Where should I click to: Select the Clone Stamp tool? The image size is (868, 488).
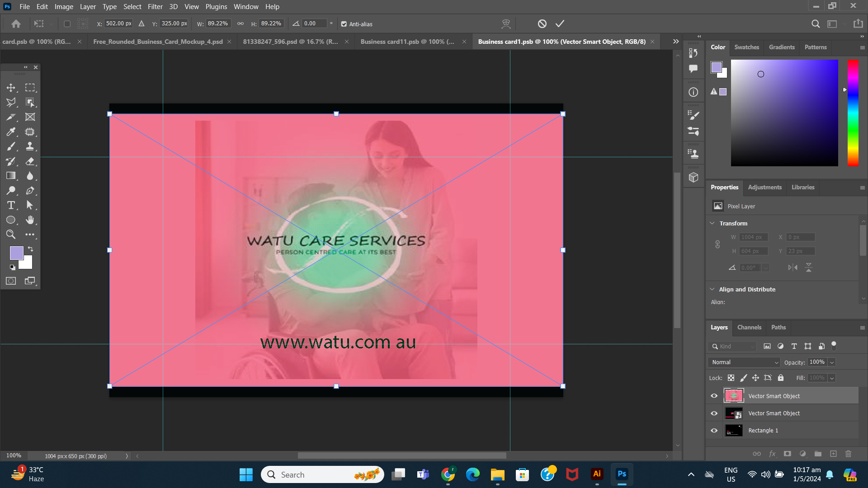30,146
